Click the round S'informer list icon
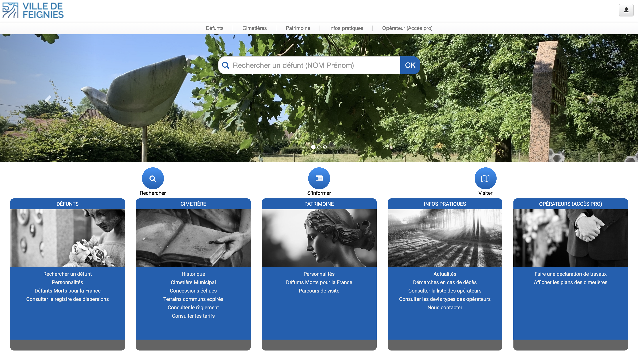 [x=319, y=178]
